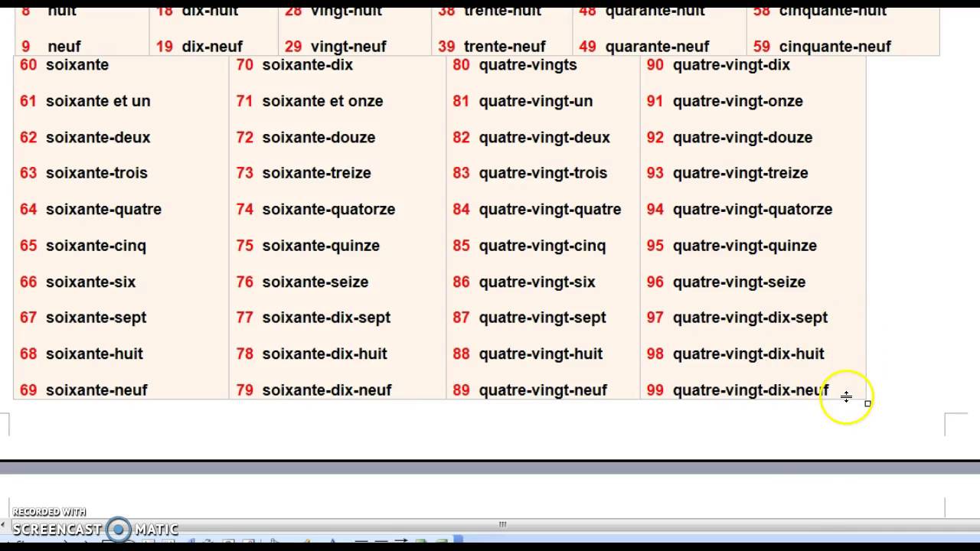Click the word quatre-vingt-six
Viewport: 980px width, 551px height.
tap(537, 282)
